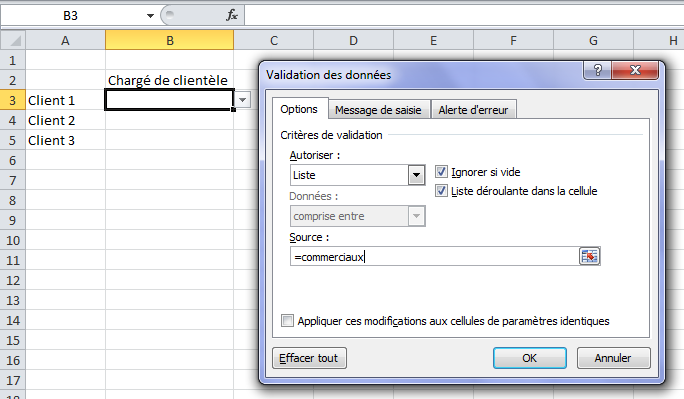Open the Name Box dropdown arrow

tap(150, 16)
